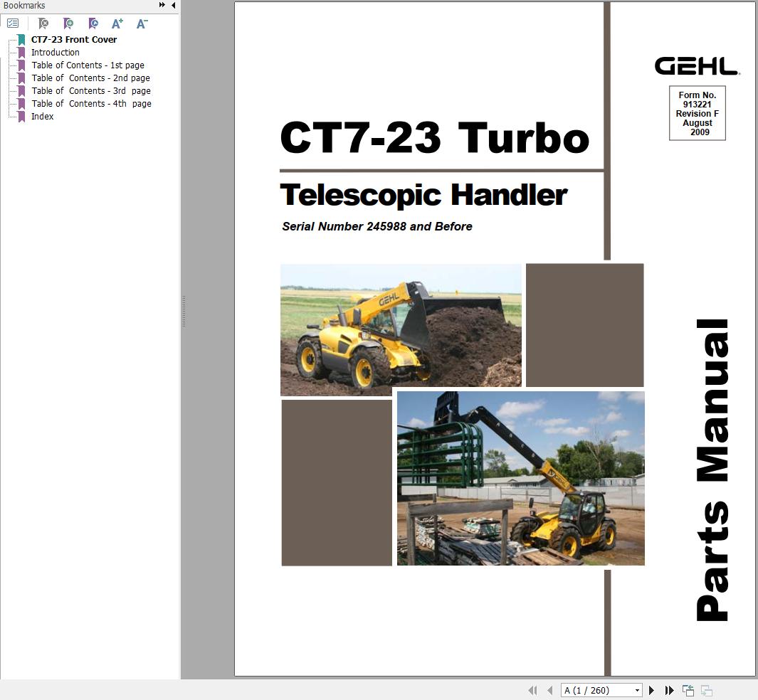The height and width of the screenshot is (700, 758).
Task: Select the CT7-23 Front Cover bookmark
Action: [x=74, y=40]
